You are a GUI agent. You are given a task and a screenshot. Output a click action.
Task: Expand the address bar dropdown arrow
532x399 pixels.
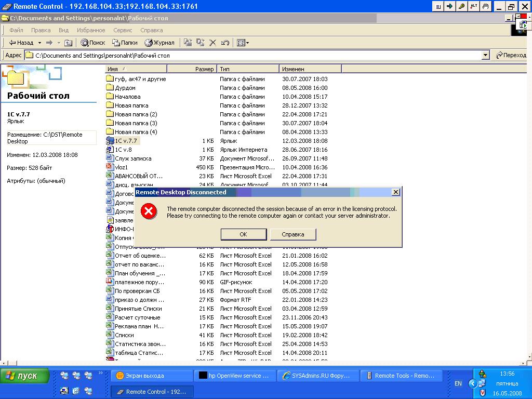coord(486,55)
